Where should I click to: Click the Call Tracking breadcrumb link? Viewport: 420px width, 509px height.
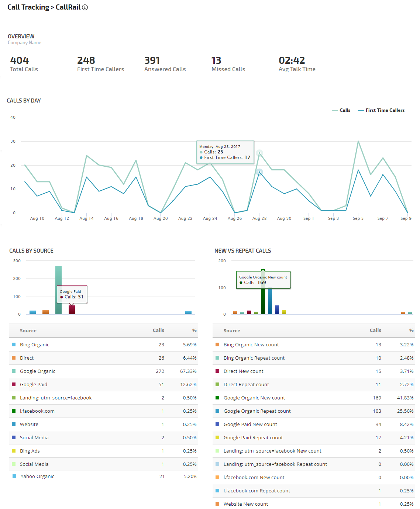(28, 7)
